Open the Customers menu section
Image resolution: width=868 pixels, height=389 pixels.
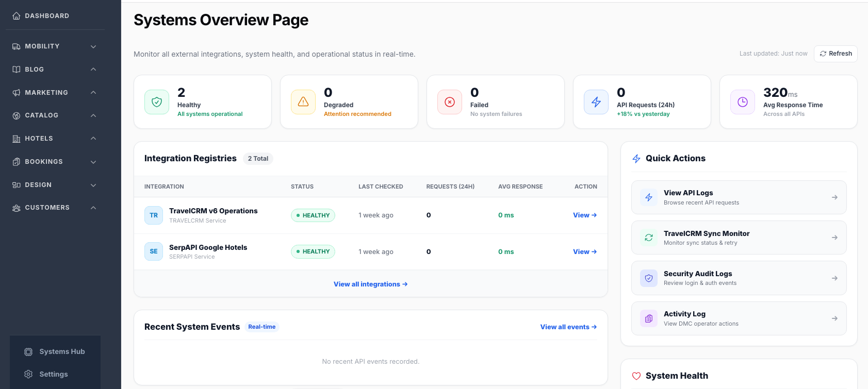point(55,208)
